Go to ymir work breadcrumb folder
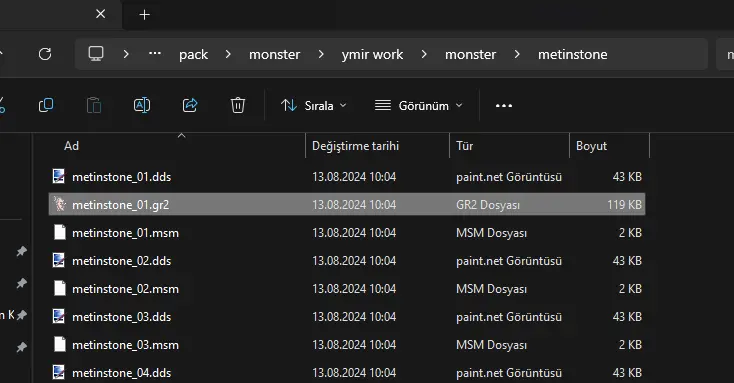This screenshot has height=383, width=734. [x=372, y=55]
